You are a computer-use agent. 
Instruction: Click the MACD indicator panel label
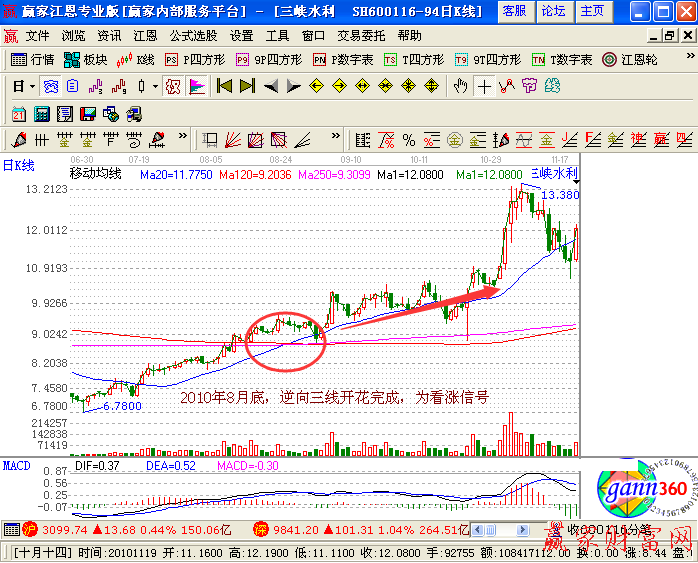point(17,465)
